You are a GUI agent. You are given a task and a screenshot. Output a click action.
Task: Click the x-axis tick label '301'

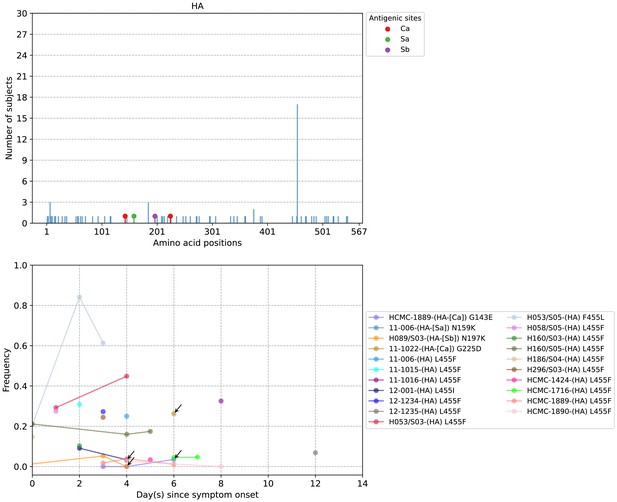212,232
